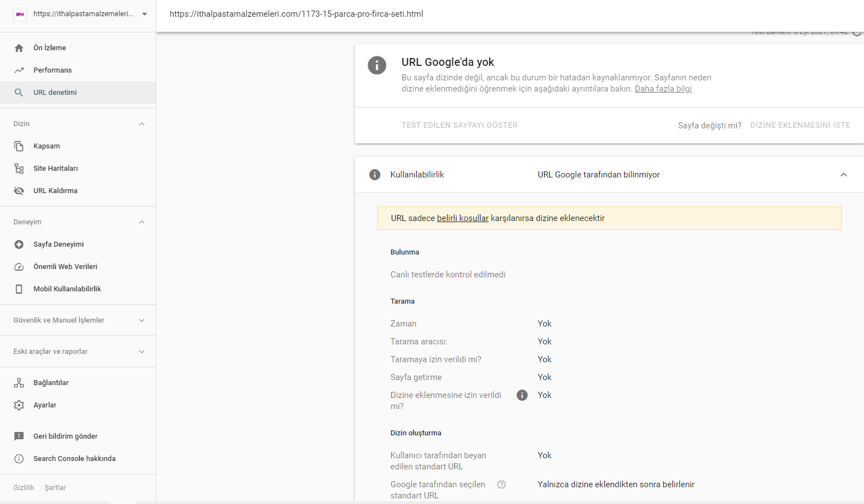Expand Eski araçlar ve raporlar section
Screen dimensions: 864x504
coord(142,352)
